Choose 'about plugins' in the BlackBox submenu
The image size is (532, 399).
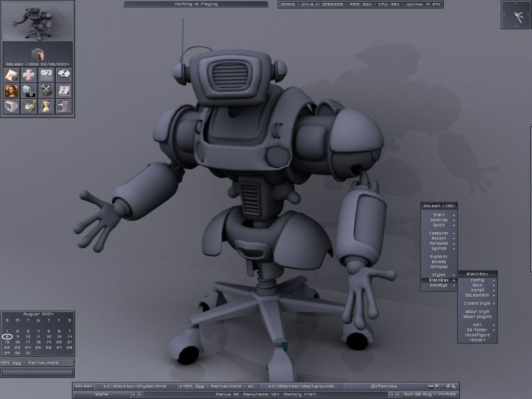click(x=477, y=316)
